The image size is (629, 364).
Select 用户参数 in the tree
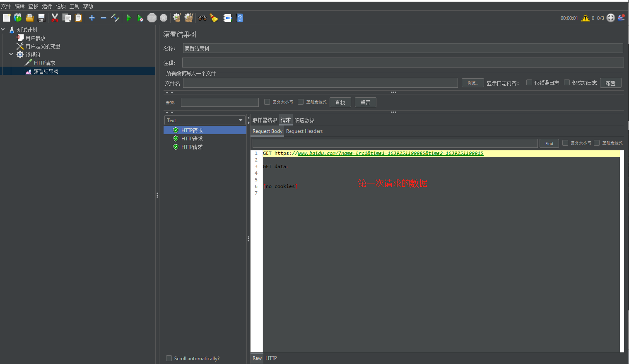pos(35,38)
